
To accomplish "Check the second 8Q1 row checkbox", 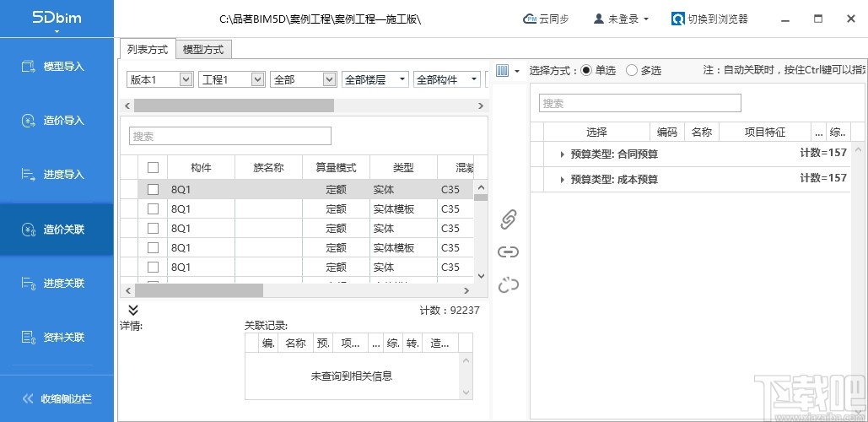I will pyautogui.click(x=154, y=208).
